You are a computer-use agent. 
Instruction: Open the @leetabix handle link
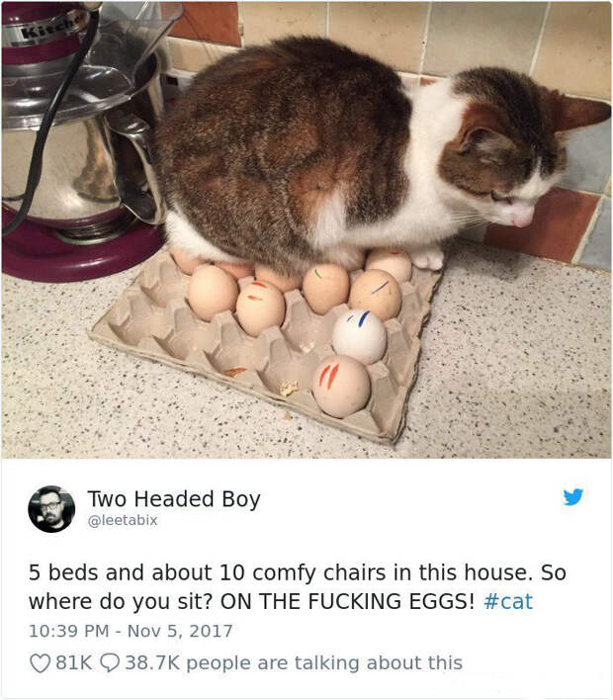[x=123, y=520]
